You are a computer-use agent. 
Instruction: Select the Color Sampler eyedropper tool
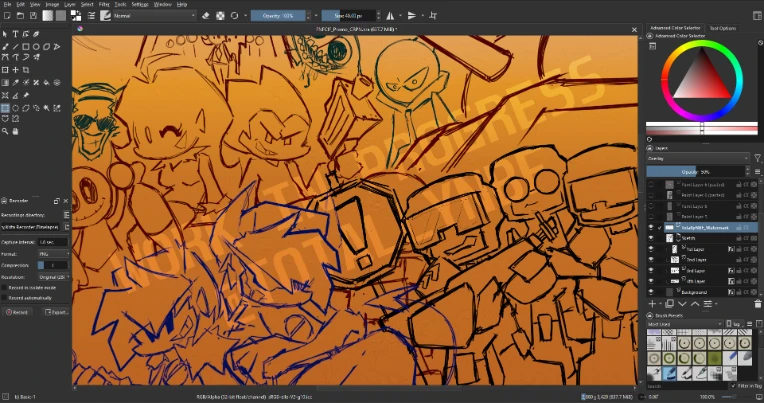[x=16, y=82]
